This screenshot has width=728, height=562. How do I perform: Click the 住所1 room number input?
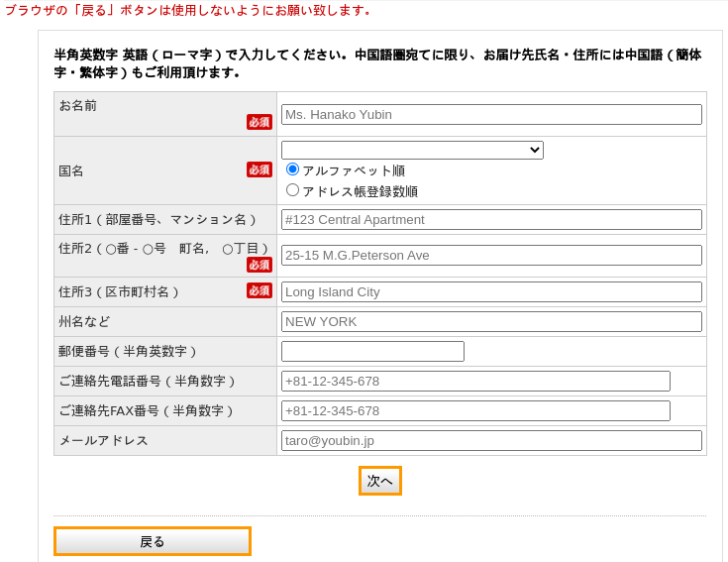pos(491,220)
